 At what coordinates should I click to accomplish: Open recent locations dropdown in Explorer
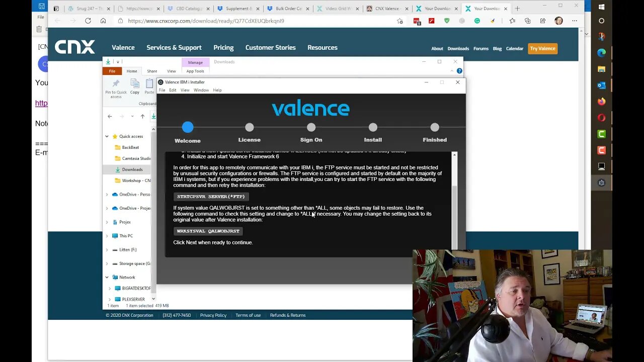click(132, 116)
